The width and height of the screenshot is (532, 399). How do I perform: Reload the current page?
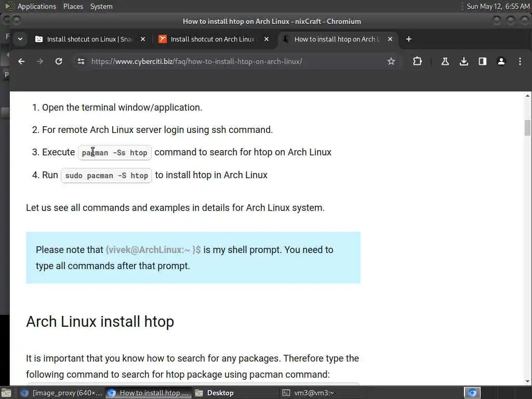(59, 61)
